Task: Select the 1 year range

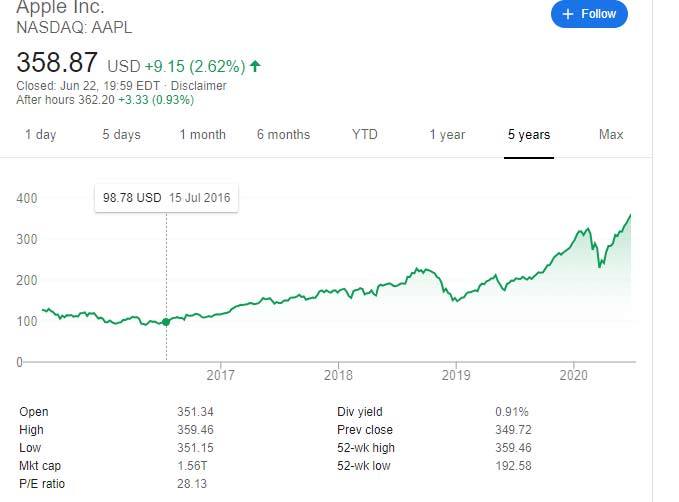Action: [447, 135]
